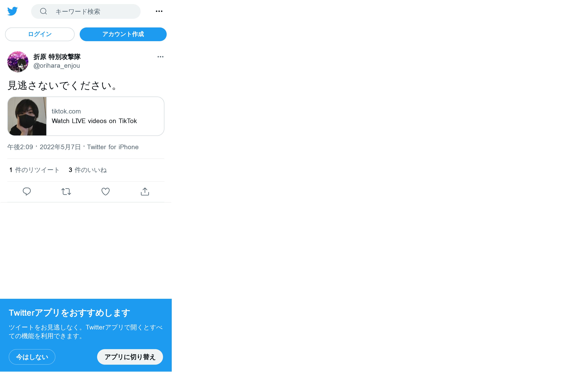Open the TikTok LIVE card thumbnail
The image size is (588, 372).
pos(27,116)
